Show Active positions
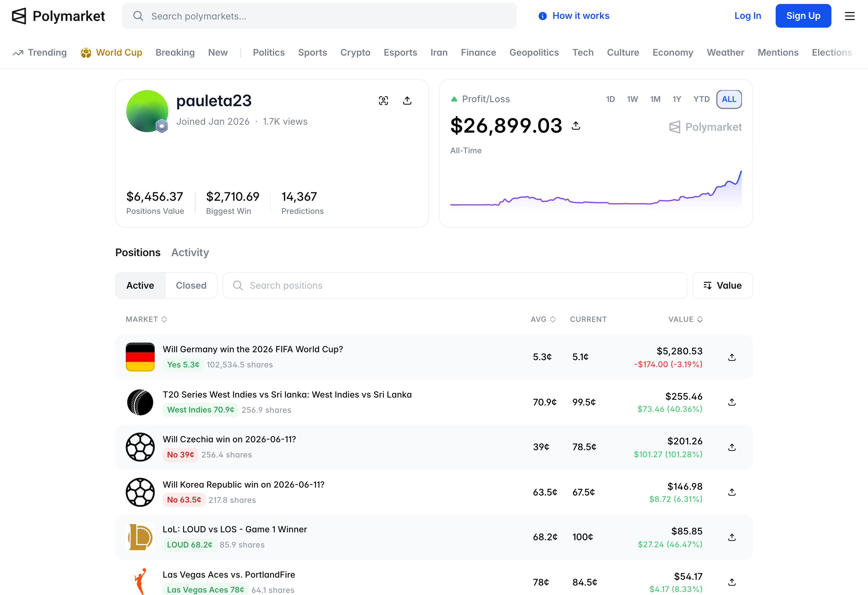Viewport: 868px width, 595px height. pyautogui.click(x=140, y=286)
